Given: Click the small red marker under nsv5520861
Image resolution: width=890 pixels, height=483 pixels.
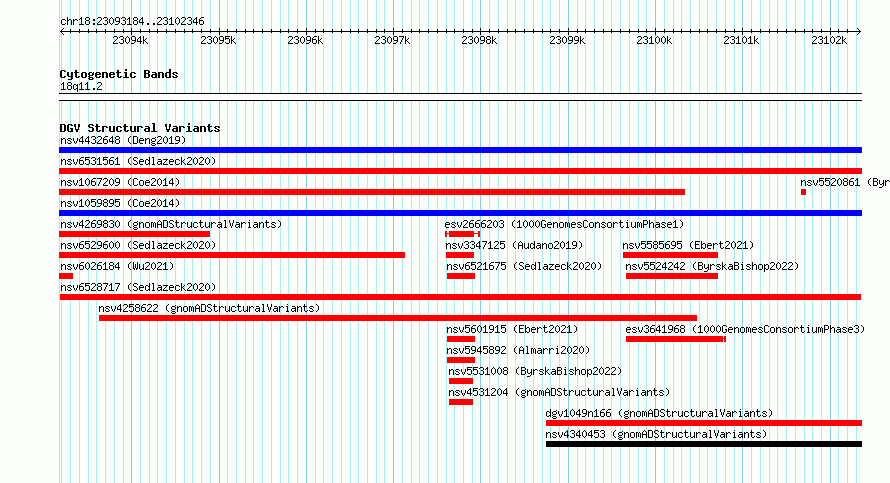Looking at the screenshot, I should 803,192.
